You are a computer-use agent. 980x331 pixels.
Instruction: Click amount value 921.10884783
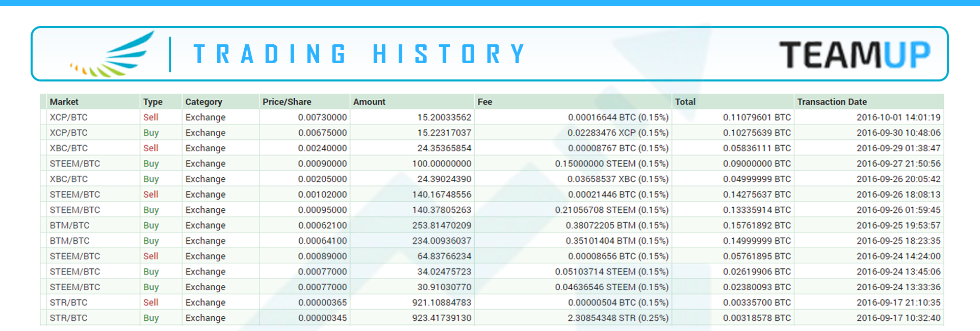pos(442,302)
